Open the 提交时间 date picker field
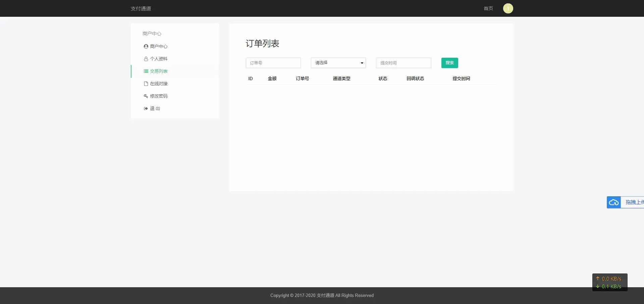Screen dimensions: 644x304 tap(403, 63)
